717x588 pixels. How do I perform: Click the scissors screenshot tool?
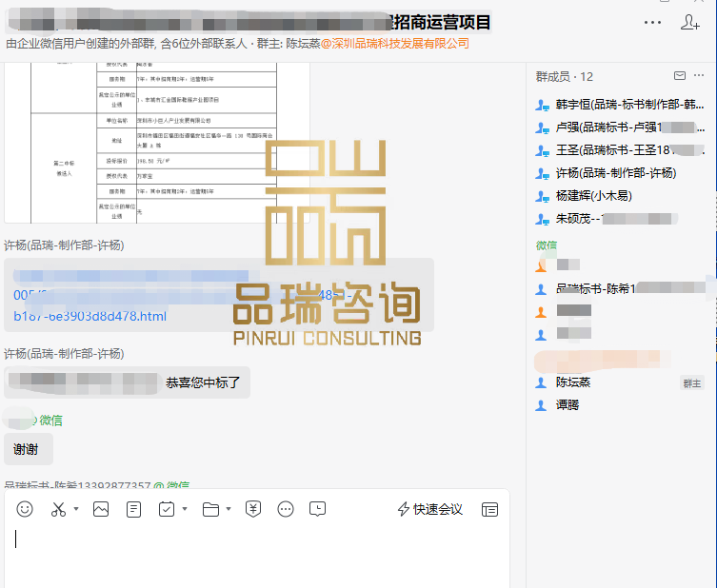[x=58, y=509]
